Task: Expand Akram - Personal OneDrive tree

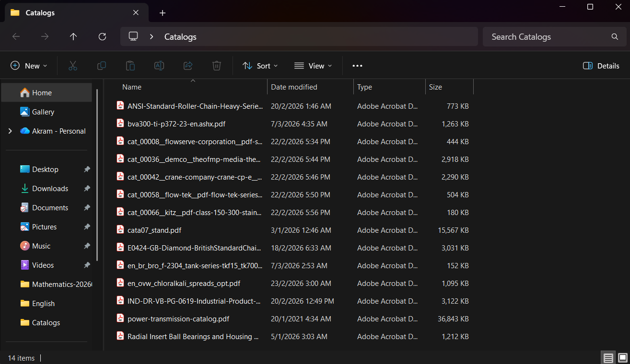Action: (10, 131)
